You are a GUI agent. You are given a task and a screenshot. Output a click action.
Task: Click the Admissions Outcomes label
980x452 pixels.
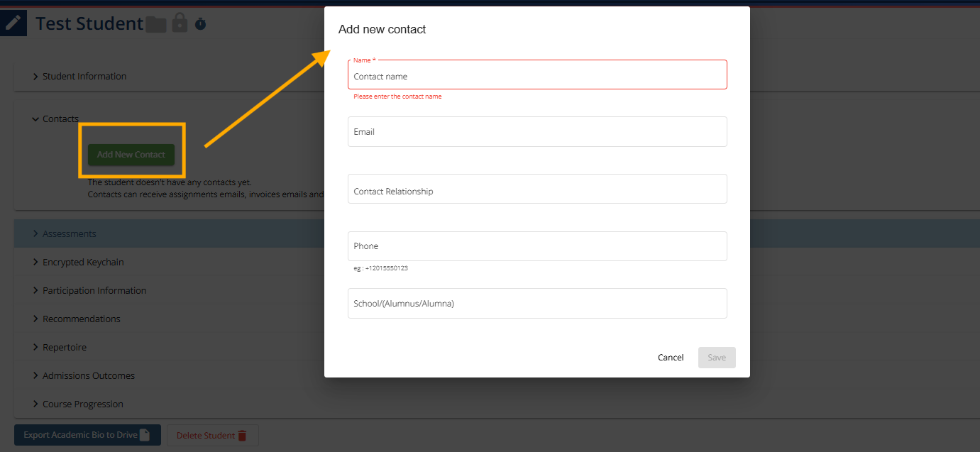[x=89, y=376]
